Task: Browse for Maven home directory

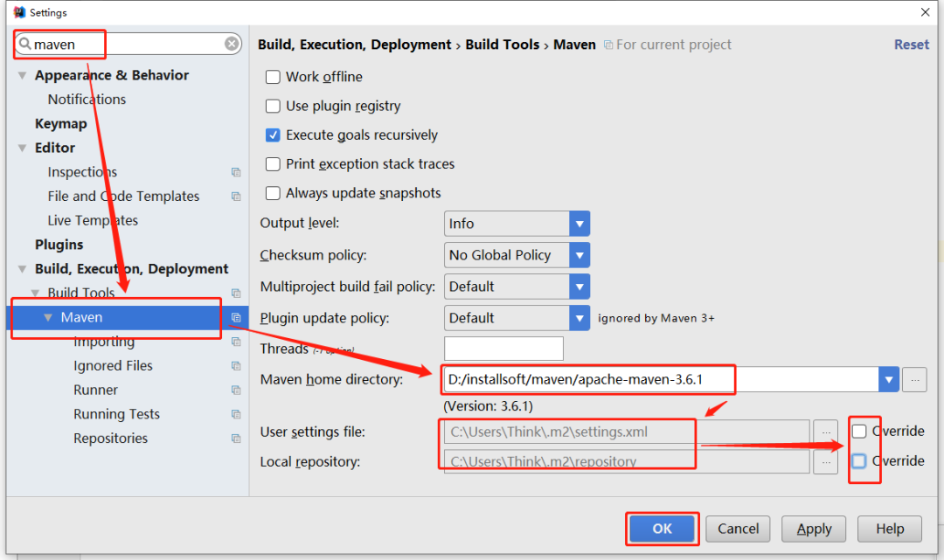Action: click(914, 379)
